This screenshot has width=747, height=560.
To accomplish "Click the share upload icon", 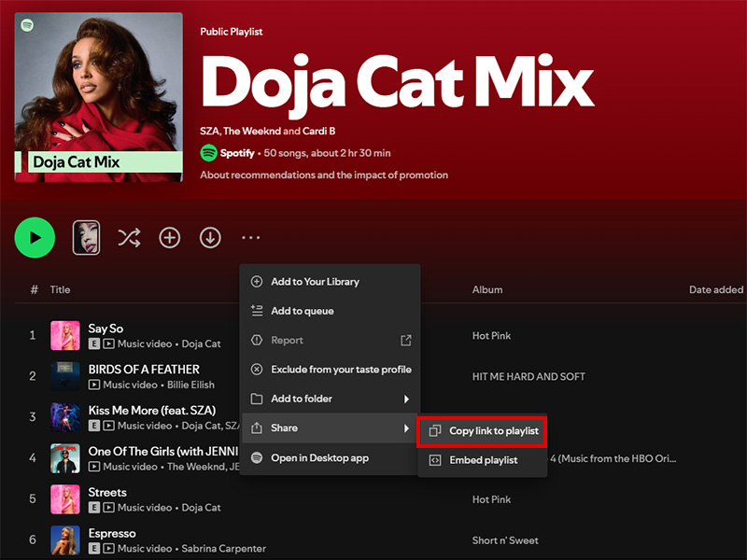I will click(x=257, y=427).
